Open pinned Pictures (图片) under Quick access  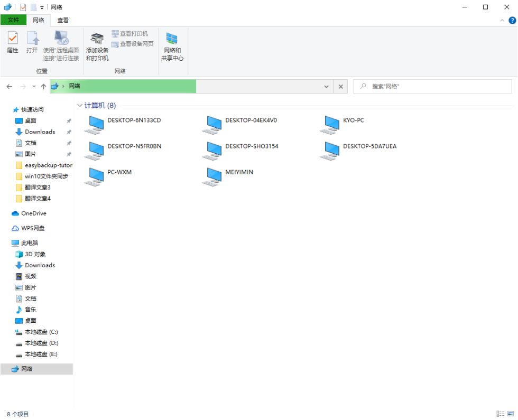point(26,154)
